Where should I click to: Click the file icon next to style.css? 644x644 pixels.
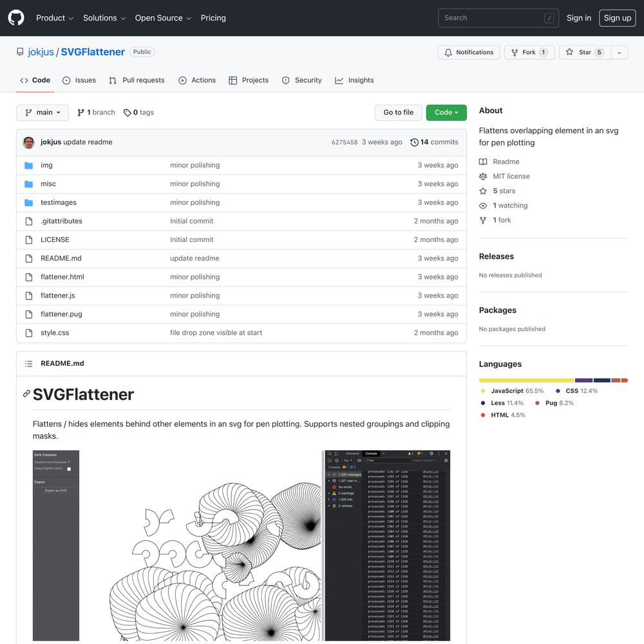point(29,333)
